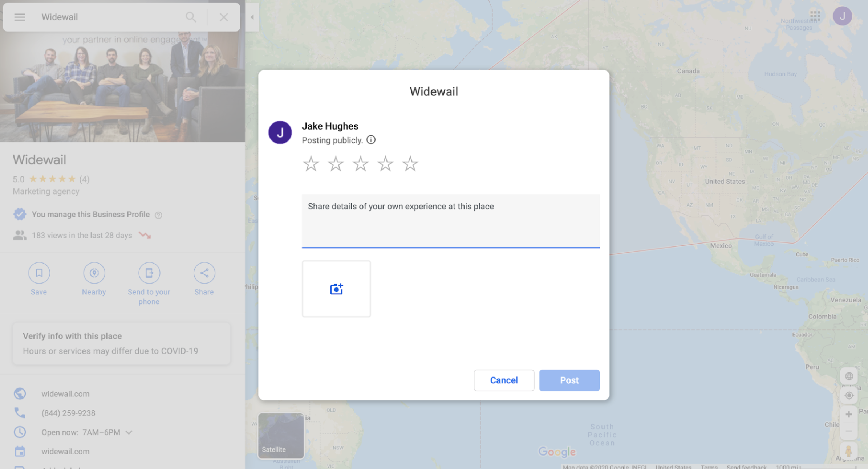
Task: Cancel the review dialog
Action: pyautogui.click(x=504, y=380)
